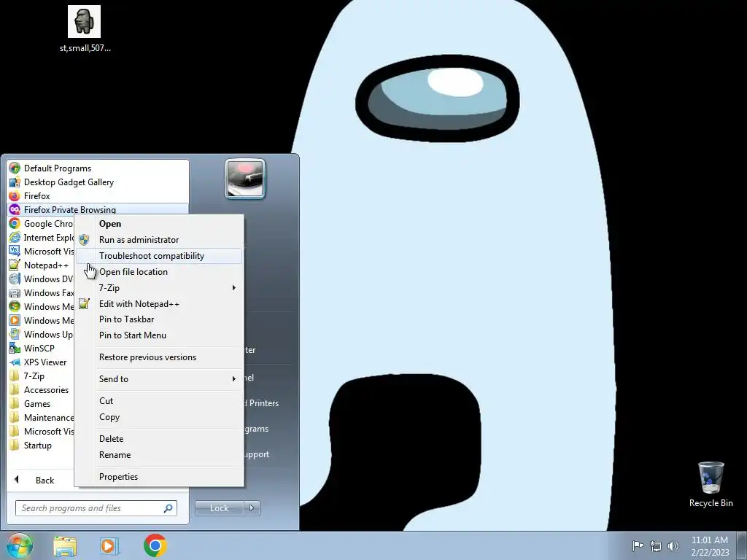Choose Open in the context menu
Screen dimensions: 747x560
[159, 224]
